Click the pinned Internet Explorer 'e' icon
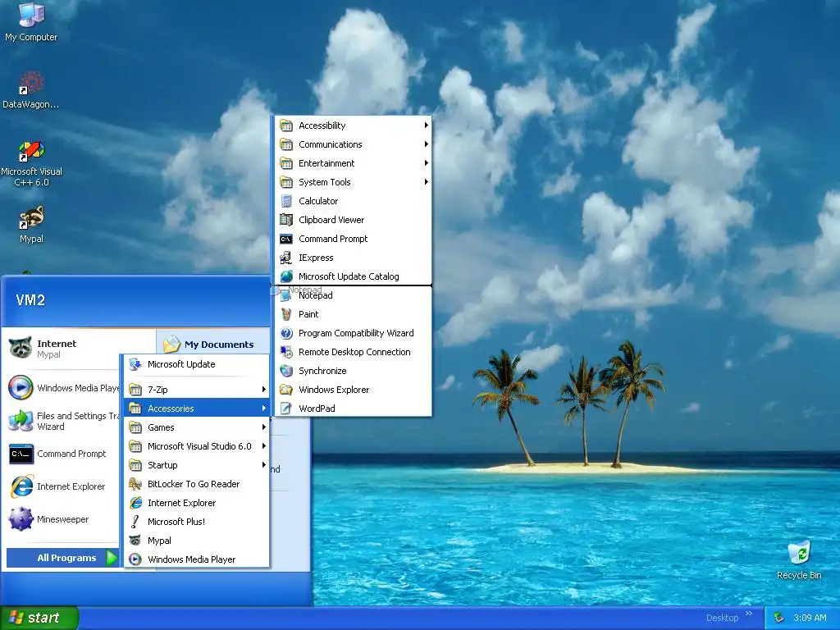The image size is (840, 630). [x=21, y=486]
